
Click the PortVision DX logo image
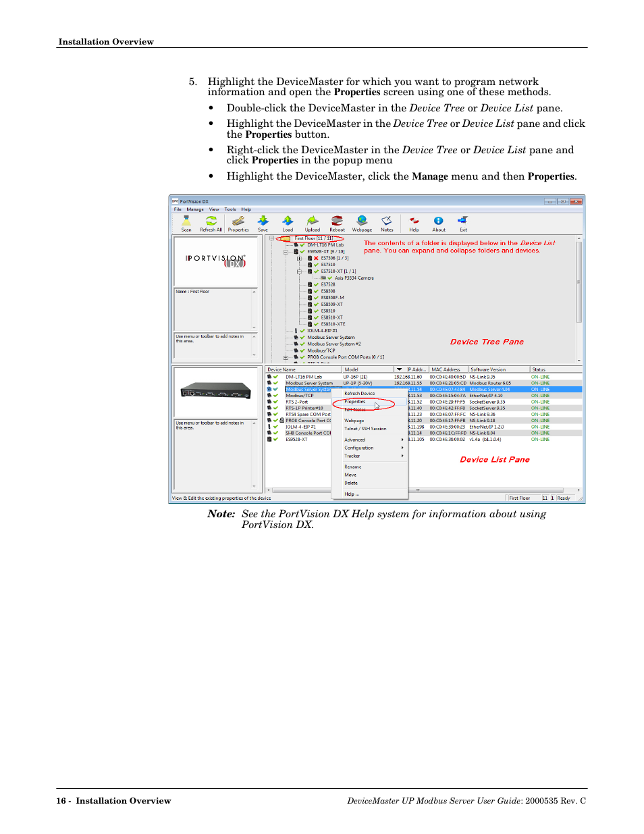(215, 261)
